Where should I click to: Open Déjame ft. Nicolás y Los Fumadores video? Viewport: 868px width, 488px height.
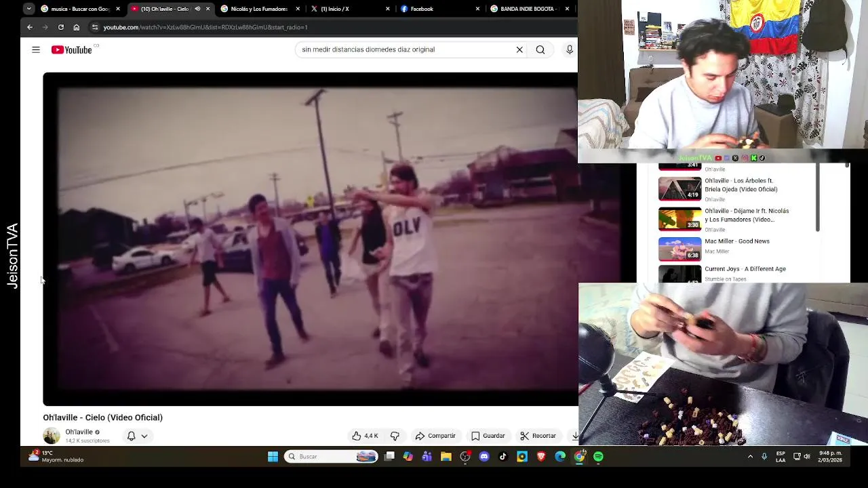pos(747,216)
